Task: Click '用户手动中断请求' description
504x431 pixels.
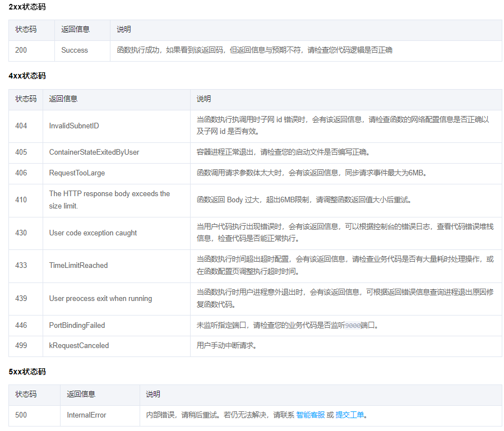Action: coord(226,345)
